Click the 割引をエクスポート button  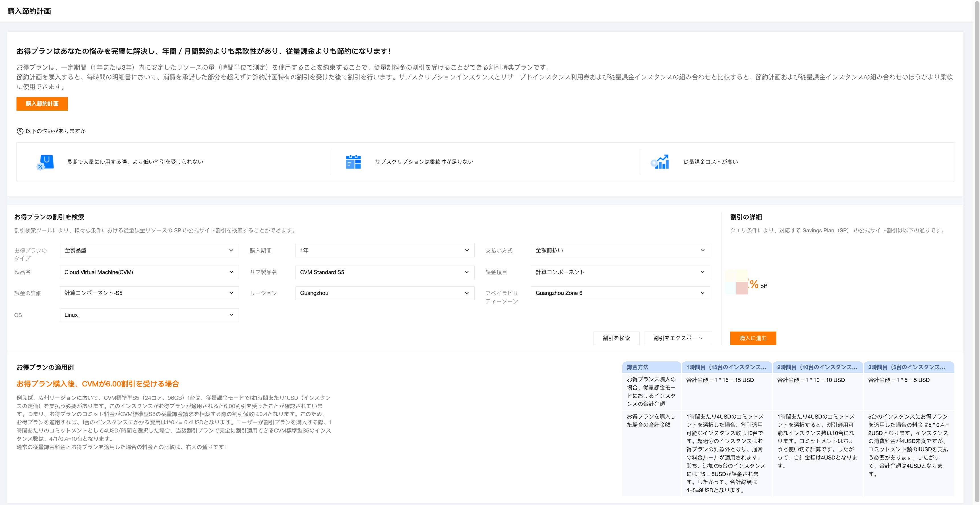(678, 338)
